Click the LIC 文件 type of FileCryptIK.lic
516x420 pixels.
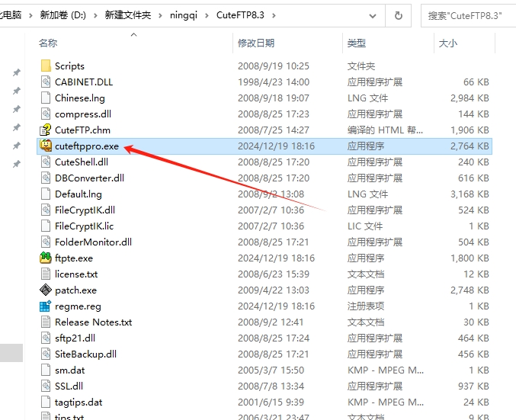point(365,226)
